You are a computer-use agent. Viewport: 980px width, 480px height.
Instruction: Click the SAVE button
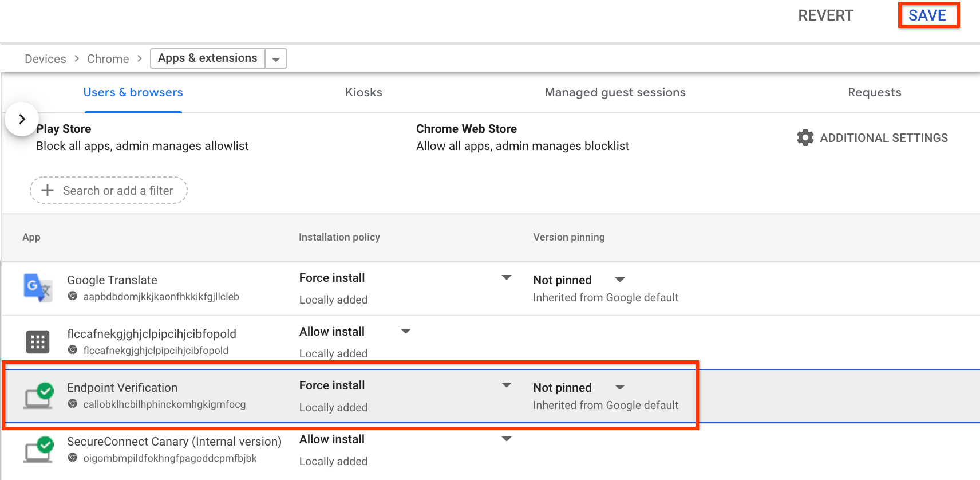click(x=927, y=15)
